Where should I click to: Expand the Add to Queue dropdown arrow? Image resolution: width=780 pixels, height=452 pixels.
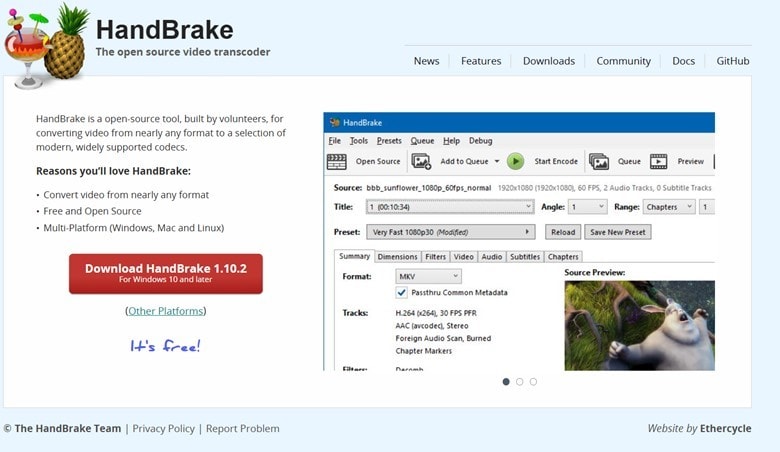tap(496, 161)
